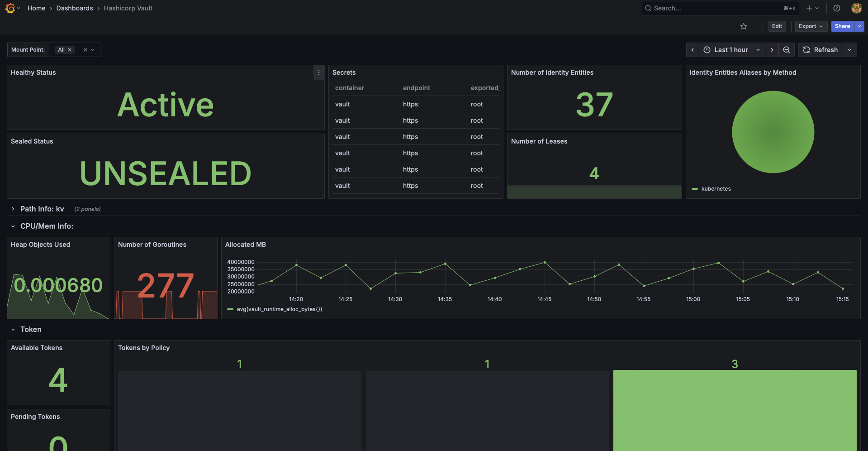Click the Grafana logo
868x451 pixels.
coord(9,8)
